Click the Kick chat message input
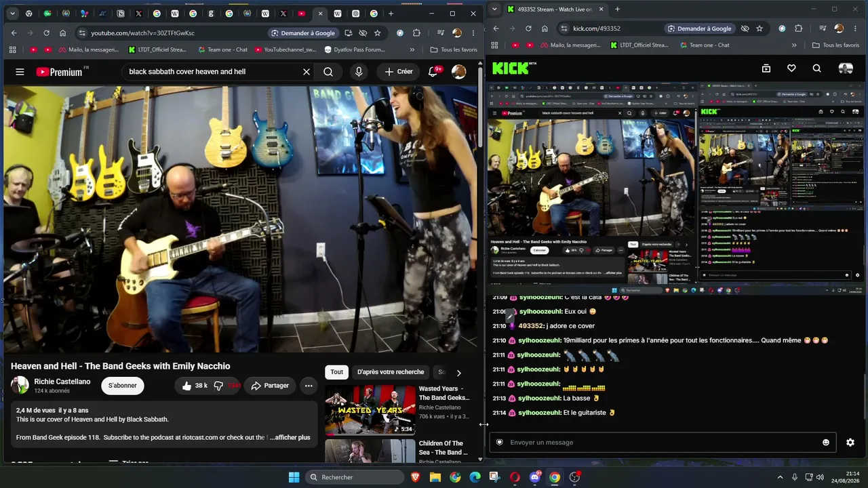The height and width of the screenshot is (488, 868). coord(662,443)
